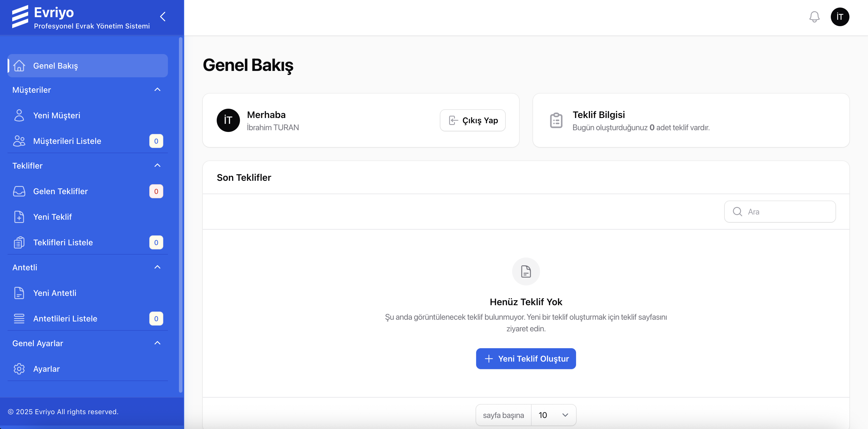Click the Müşterileri Listele group icon

click(x=19, y=141)
